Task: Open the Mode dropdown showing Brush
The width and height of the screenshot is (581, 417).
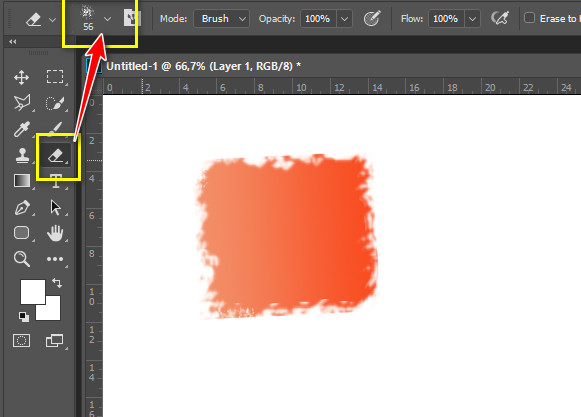Action: coord(221,19)
